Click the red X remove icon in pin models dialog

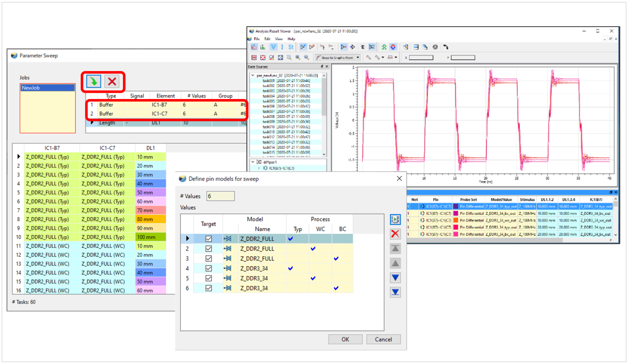point(395,234)
